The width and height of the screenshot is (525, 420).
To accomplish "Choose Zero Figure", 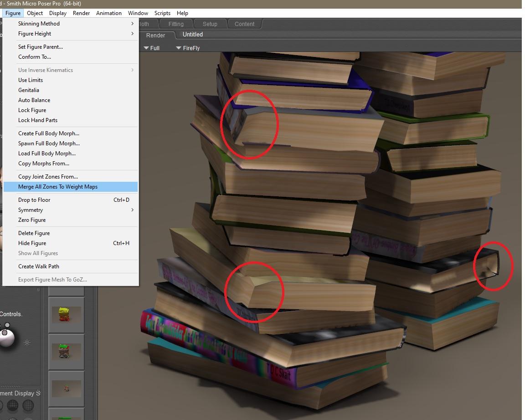I will click(71, 220).
